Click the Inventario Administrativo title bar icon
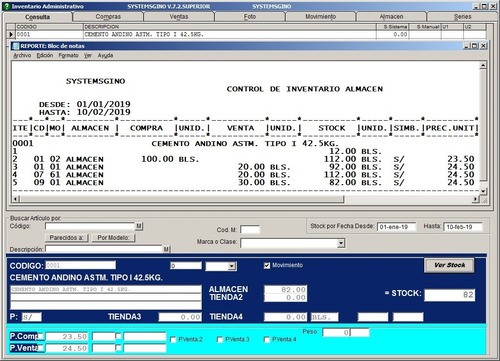Image resolution: width=500 pixels, height=361 pixels. click(x=6, y=6)
